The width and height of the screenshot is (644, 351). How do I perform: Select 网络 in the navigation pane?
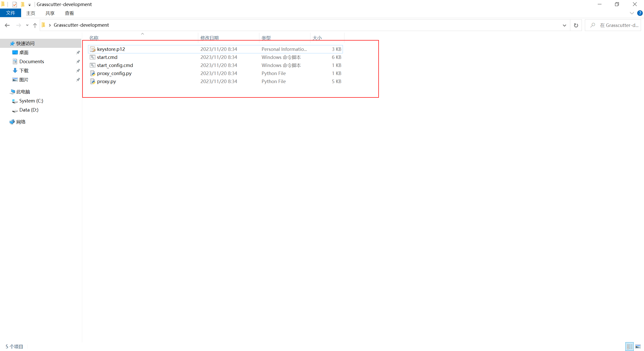click(21, 122)
